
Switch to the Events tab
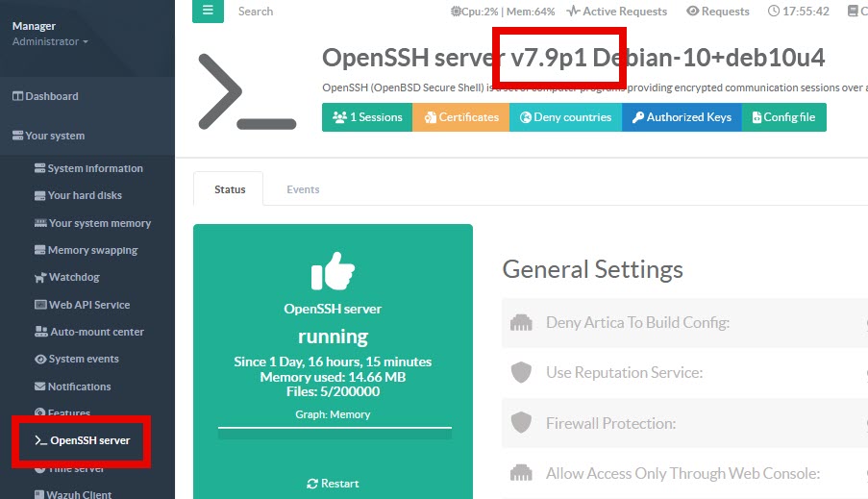tap(303, 189)
